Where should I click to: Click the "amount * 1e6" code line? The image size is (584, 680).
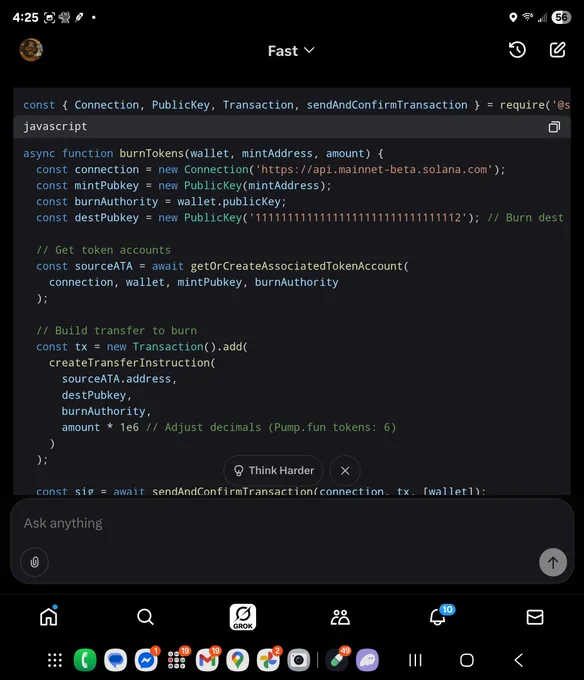coord(100,427)
